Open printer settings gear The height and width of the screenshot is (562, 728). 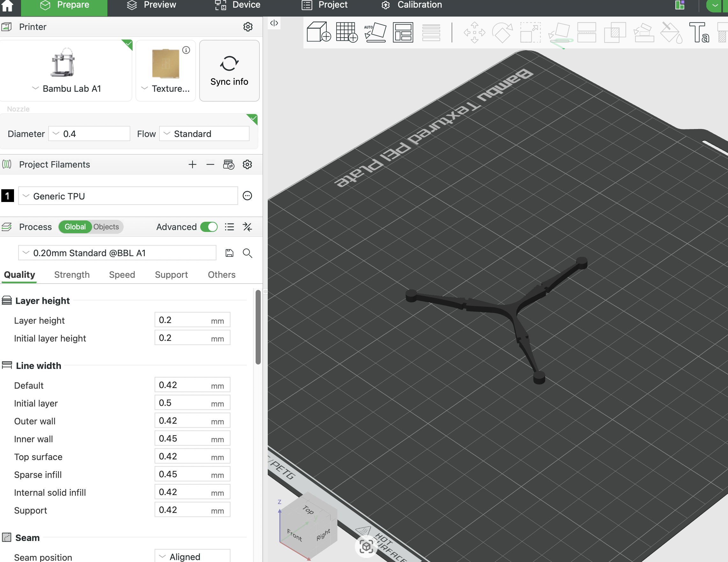click(x=248, y=27)
